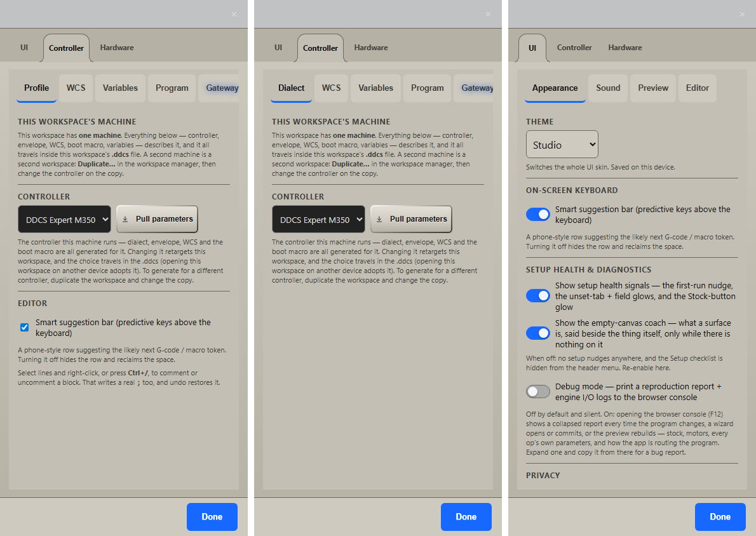Image resolution: width=756 pixels, height=536 pixels.
Task: Close the settings panel showing the Dialect tab
Action: 488,15
